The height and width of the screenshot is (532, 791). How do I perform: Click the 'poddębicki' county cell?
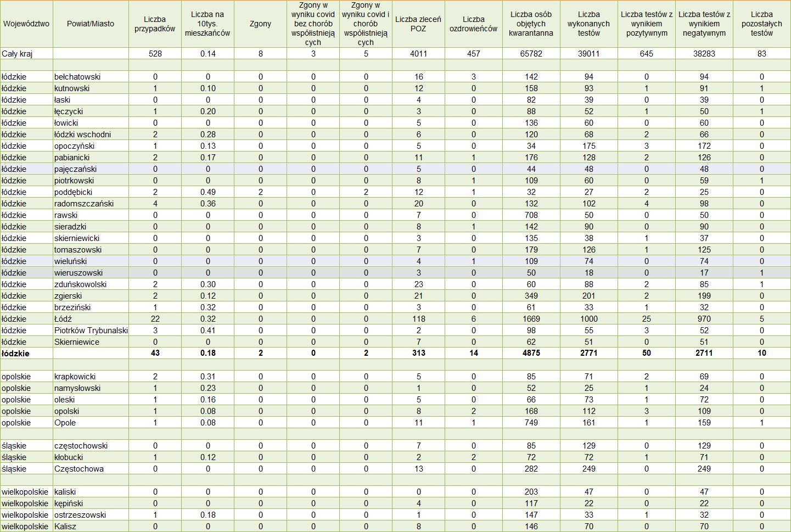(91, 192)
